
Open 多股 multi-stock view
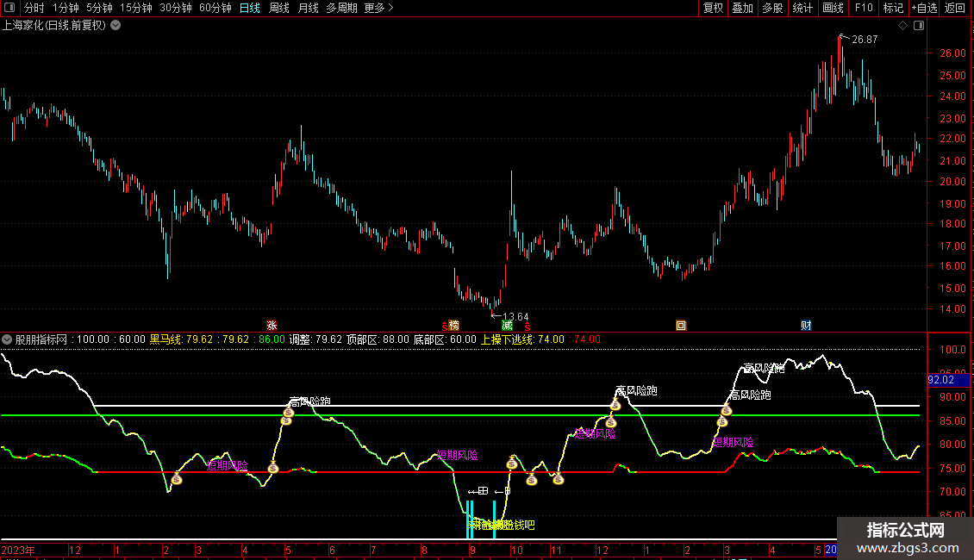[772, 8]
